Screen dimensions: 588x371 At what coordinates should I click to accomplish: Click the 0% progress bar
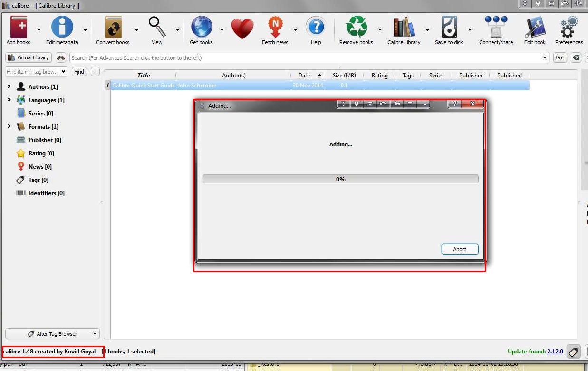tap(340, 179)
